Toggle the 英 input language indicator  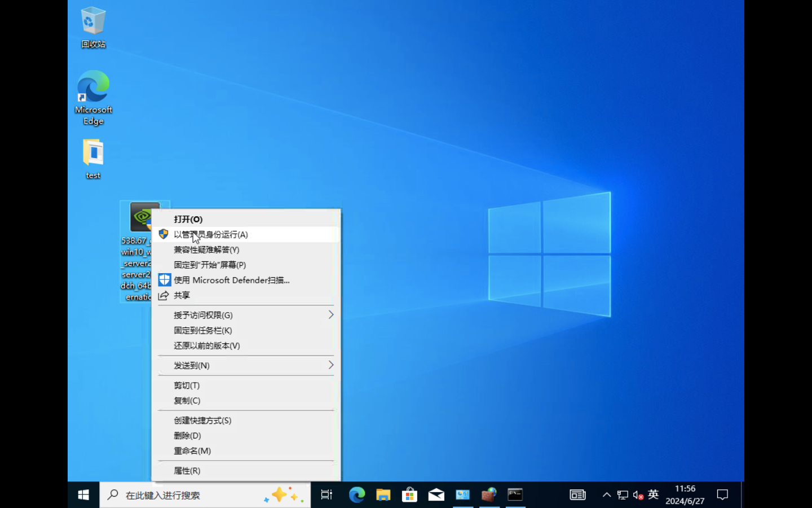[x=654, y=495]
